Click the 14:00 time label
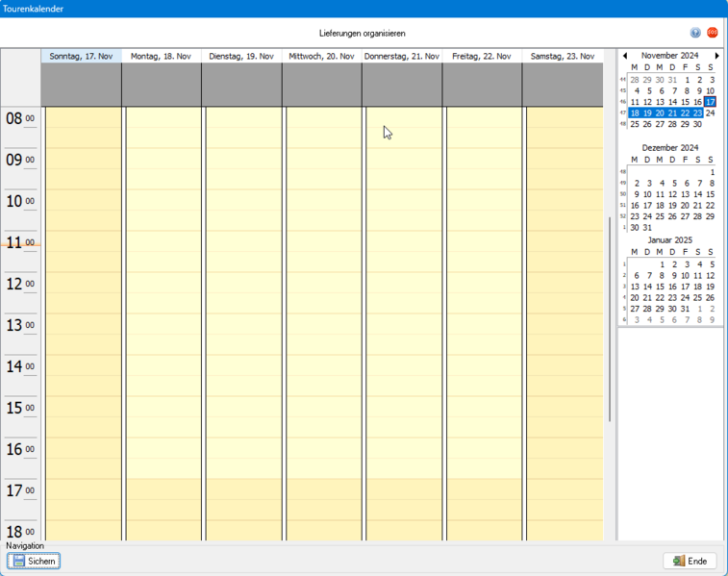Viewport: 728px width, 576px height. coord(20,366)
